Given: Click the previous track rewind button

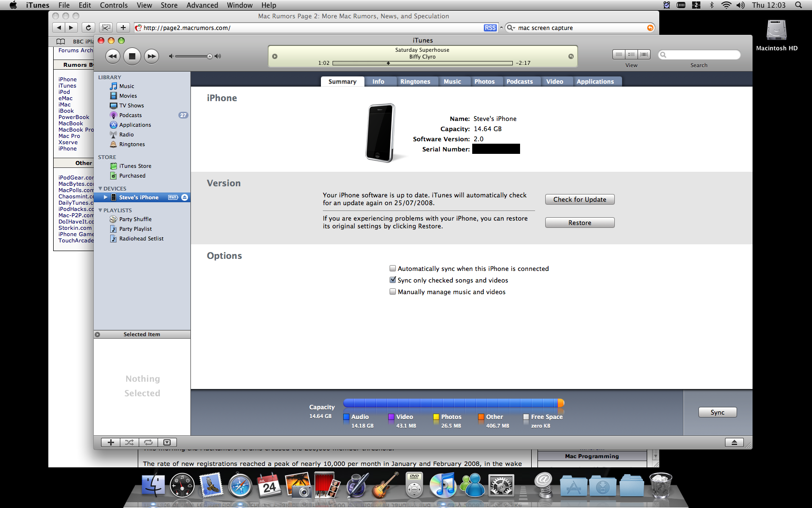Looking at the screenshot, I should click(x=113, y=56).
